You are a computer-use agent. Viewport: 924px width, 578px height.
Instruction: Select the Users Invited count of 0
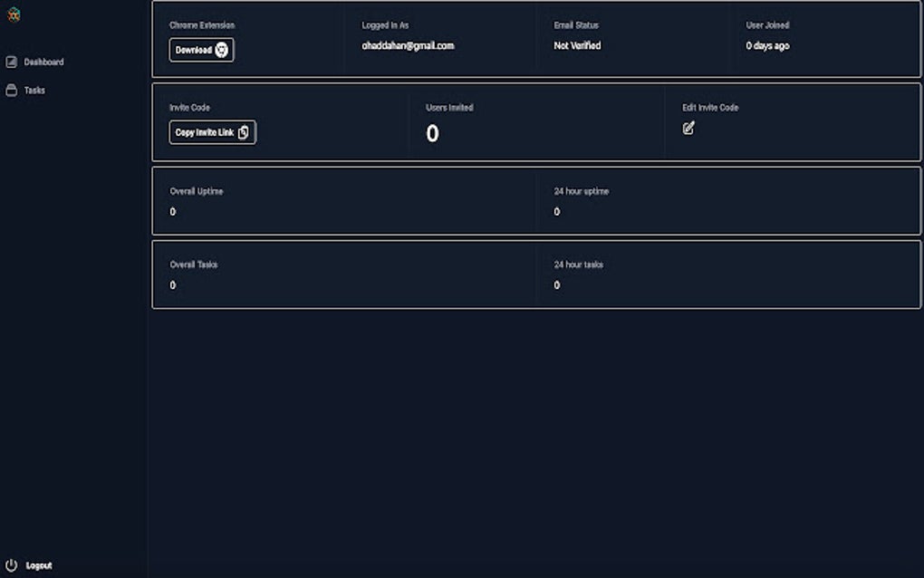432,134
